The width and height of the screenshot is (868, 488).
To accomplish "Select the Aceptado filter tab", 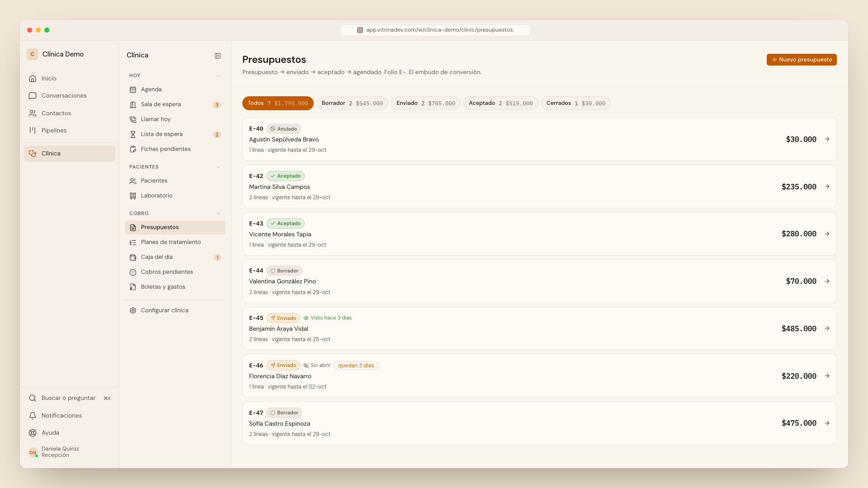I will point(500,103).
